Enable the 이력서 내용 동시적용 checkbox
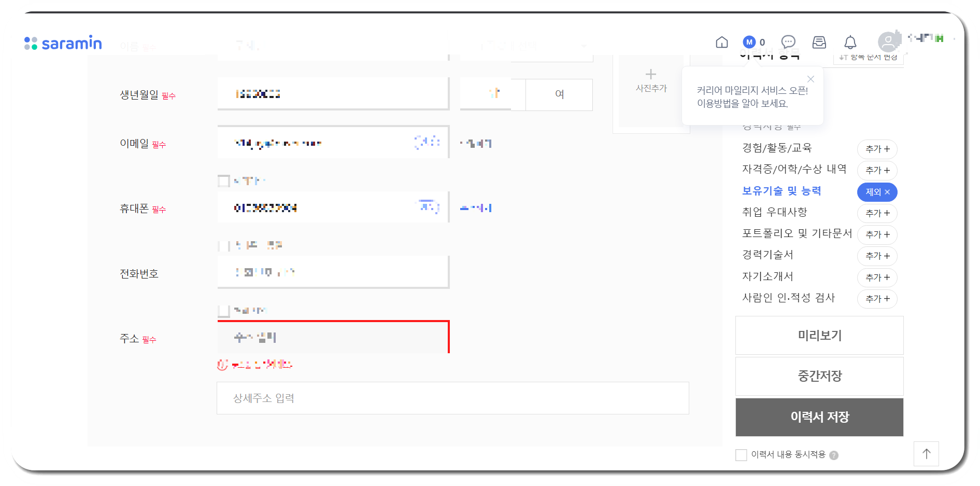Screen dimensions: 980x486 pyautogui.click(x=741, y=455)
